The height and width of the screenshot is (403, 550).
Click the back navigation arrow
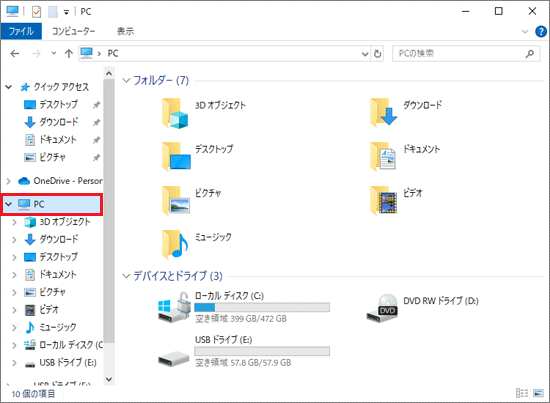(x=15, y=54)
